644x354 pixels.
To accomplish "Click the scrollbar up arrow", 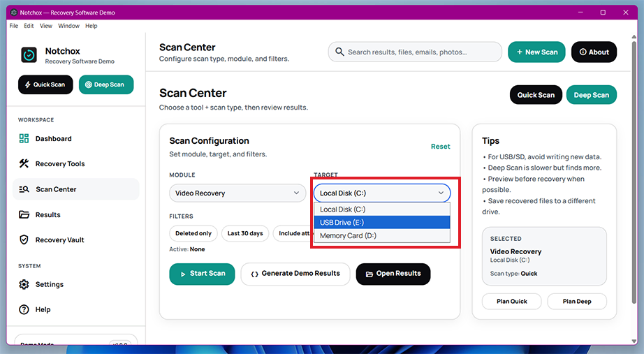I will [634, 36].
